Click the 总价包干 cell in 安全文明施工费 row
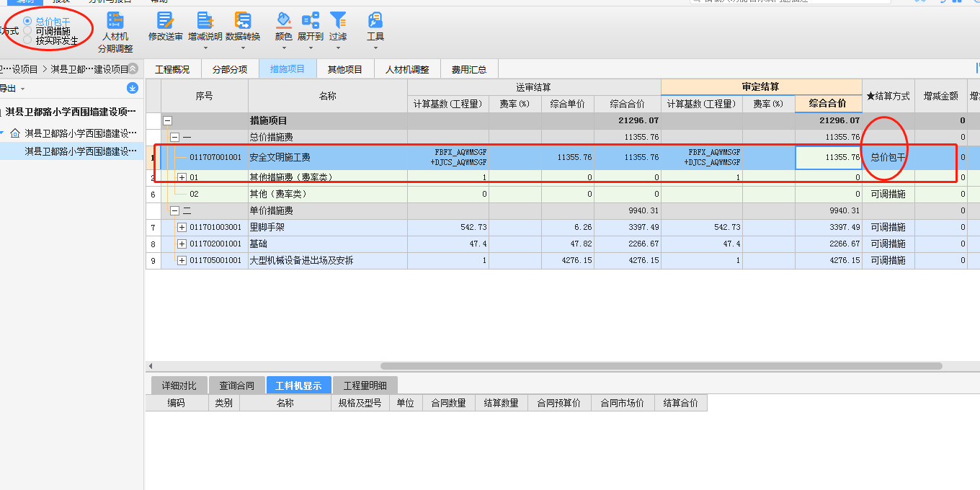The image size is (980, 490). tap(888, 157)
